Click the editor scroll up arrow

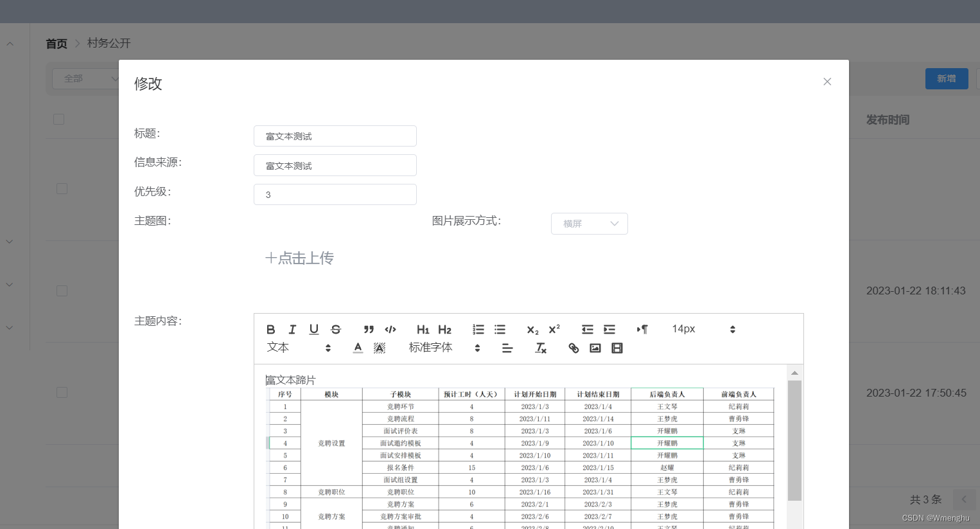coord(794,373)
